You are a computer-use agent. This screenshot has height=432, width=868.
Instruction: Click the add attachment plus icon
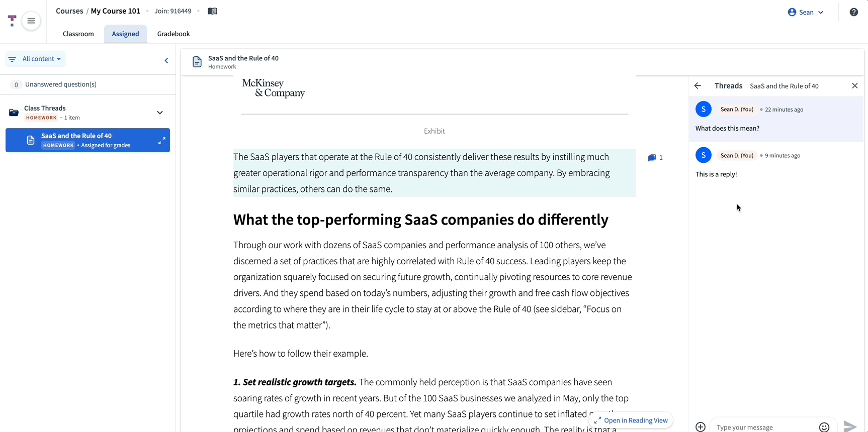701,427
